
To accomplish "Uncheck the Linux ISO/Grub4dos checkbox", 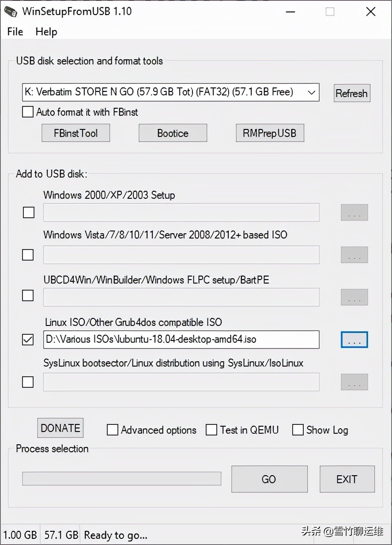I will pyautogui.click(x=28, y=340).
